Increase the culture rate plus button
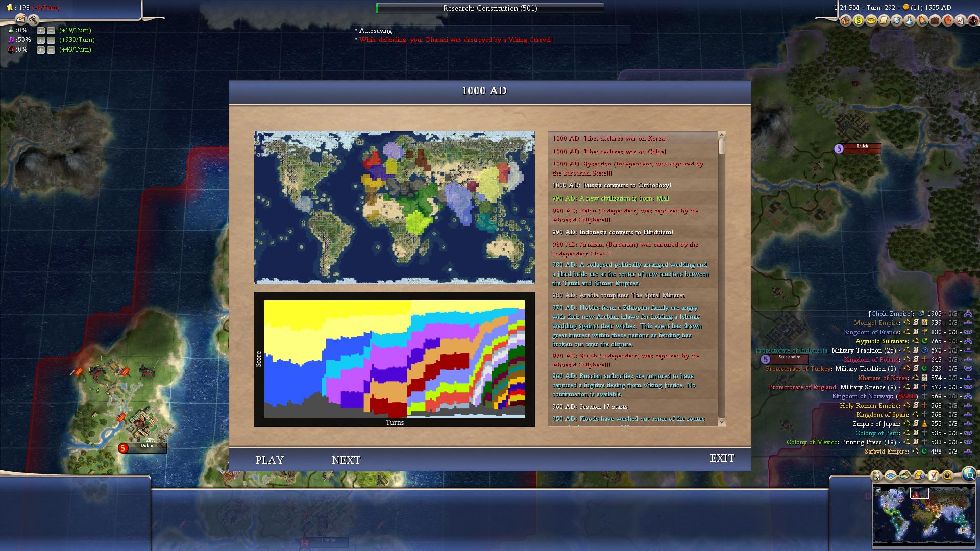Viewport: 980px width, 551px height. click(41, 40)
